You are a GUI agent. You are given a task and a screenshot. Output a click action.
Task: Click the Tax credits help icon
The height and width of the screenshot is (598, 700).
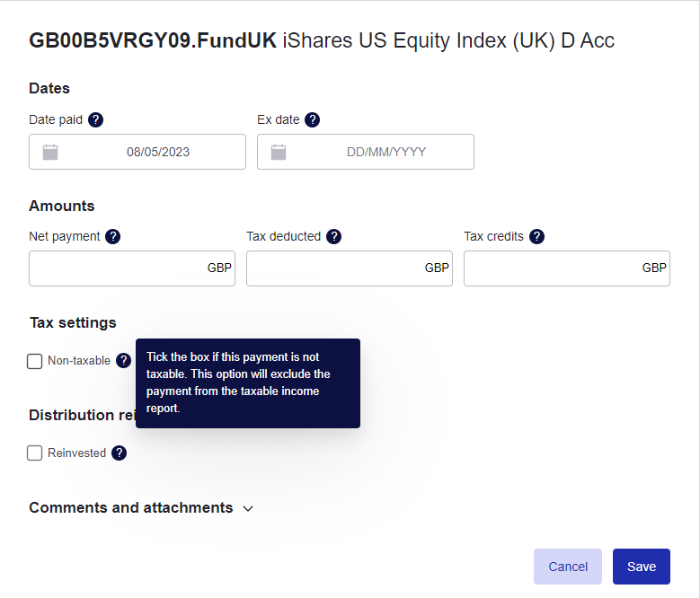click(536, 236)
